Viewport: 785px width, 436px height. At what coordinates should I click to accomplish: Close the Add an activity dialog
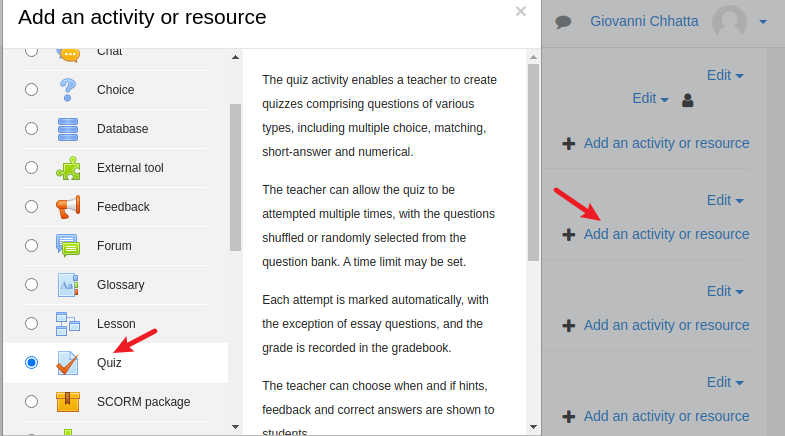520,12
